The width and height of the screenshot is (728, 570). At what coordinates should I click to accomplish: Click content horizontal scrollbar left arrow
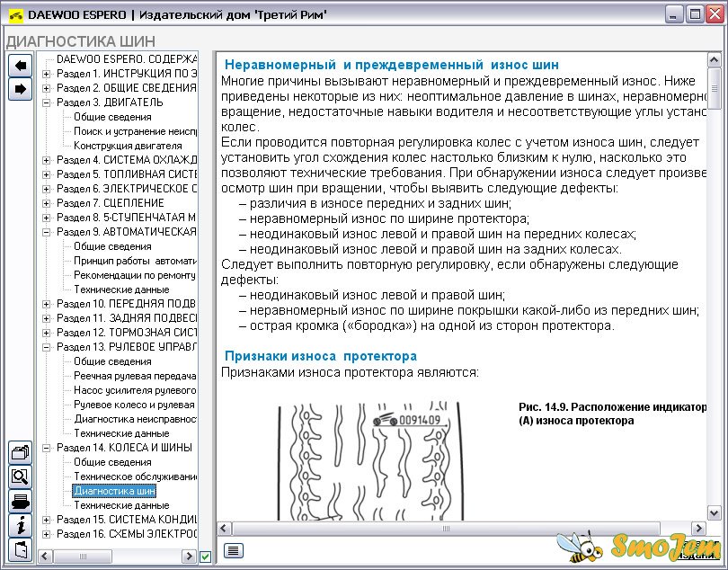[224, 528]
